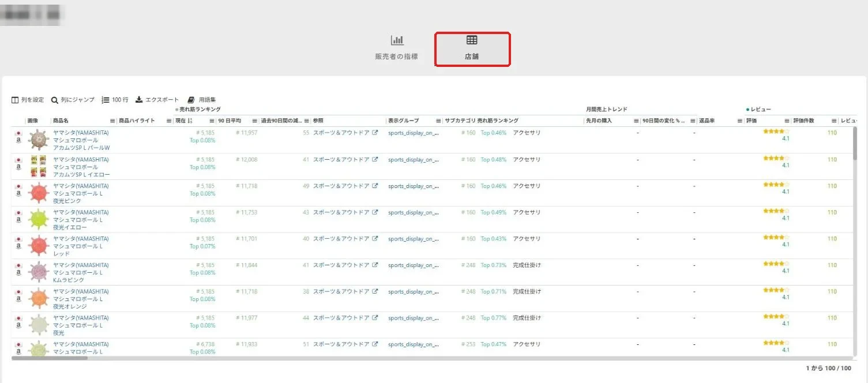Open product thumbnail for アカムツSP L イエロー
Screen dimensions: 868x383
[38, 166]
